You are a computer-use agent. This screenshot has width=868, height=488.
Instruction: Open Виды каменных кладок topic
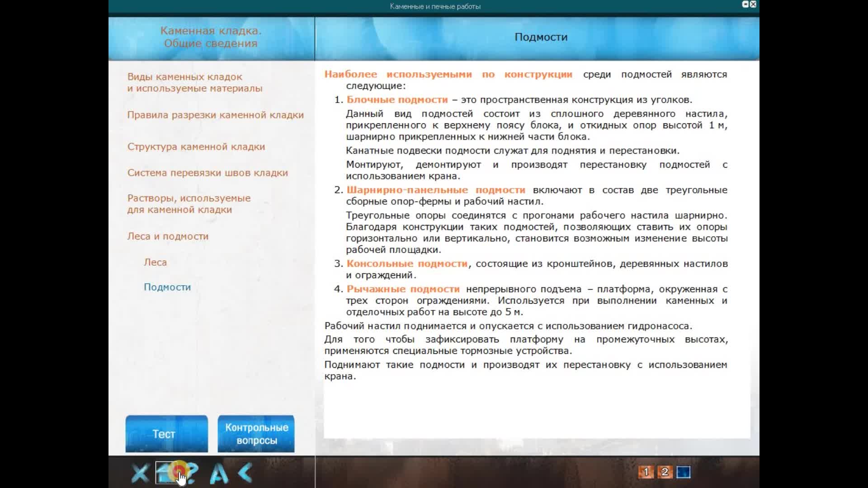194,83
